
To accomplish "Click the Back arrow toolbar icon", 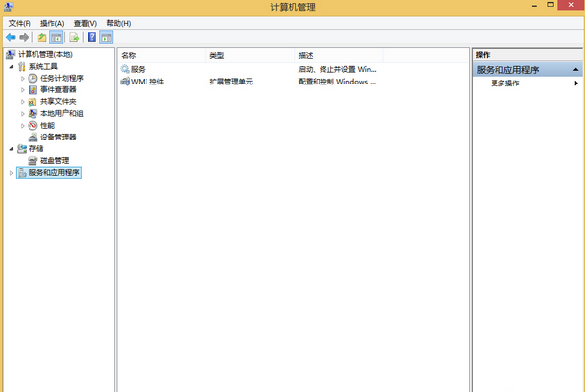I will (x=11, y=37).
